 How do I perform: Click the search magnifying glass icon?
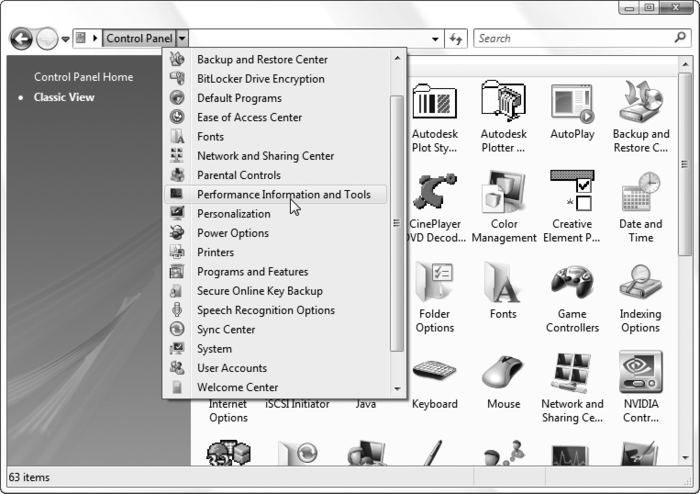point(680,38)
